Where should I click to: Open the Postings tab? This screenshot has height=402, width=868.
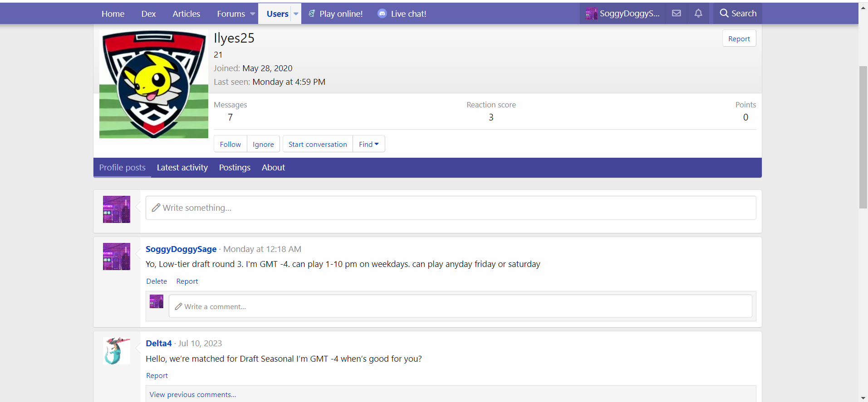(235, 168)
